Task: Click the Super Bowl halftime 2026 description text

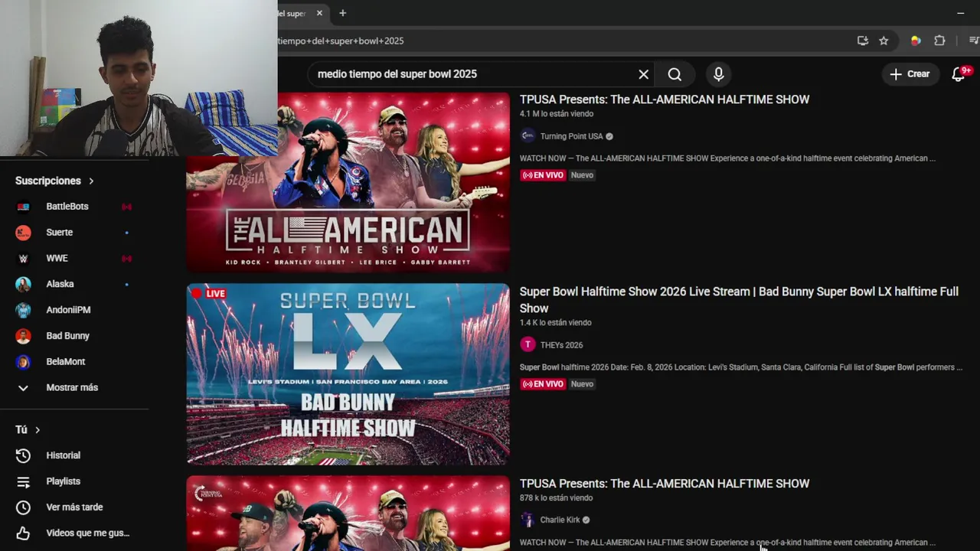Action: [x=741, y=367]
